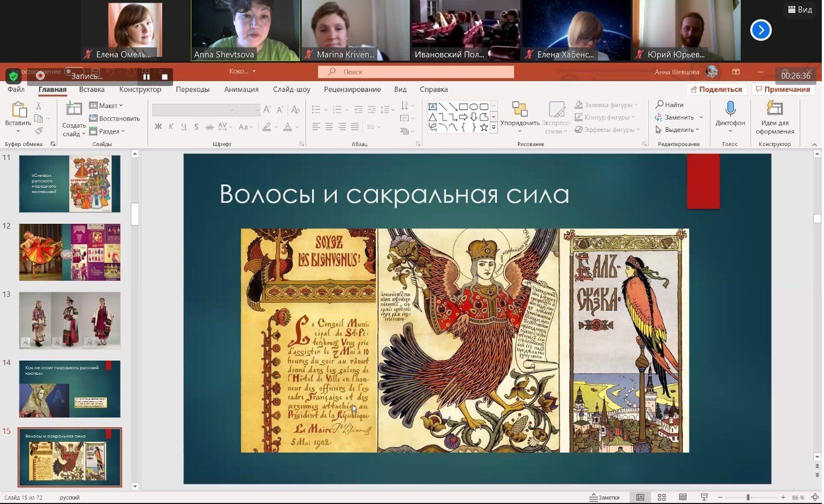824x504 pixels.
Task: Toggle bold Ж formatting
Action: pyautogui.click(x=158, y=127)
